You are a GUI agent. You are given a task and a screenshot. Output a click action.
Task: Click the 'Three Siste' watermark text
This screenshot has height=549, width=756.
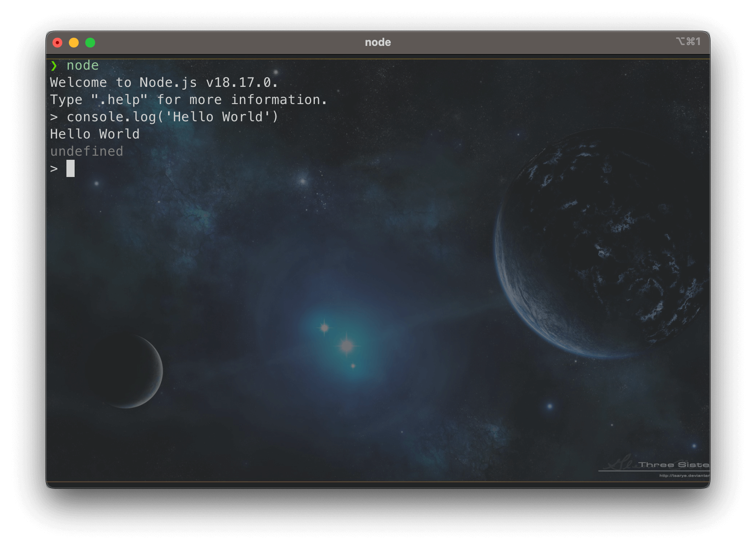pyautogui.click(x=673, y=465)
